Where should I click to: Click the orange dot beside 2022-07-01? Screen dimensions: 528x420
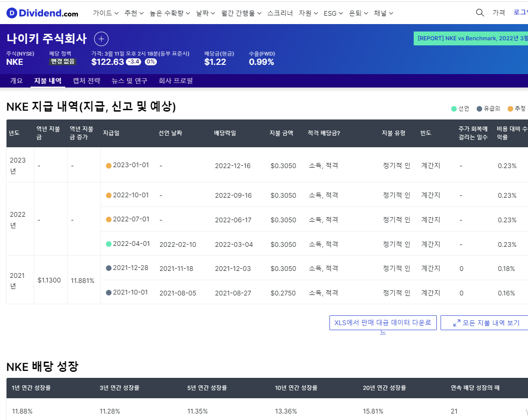click(x=109, y=220)
